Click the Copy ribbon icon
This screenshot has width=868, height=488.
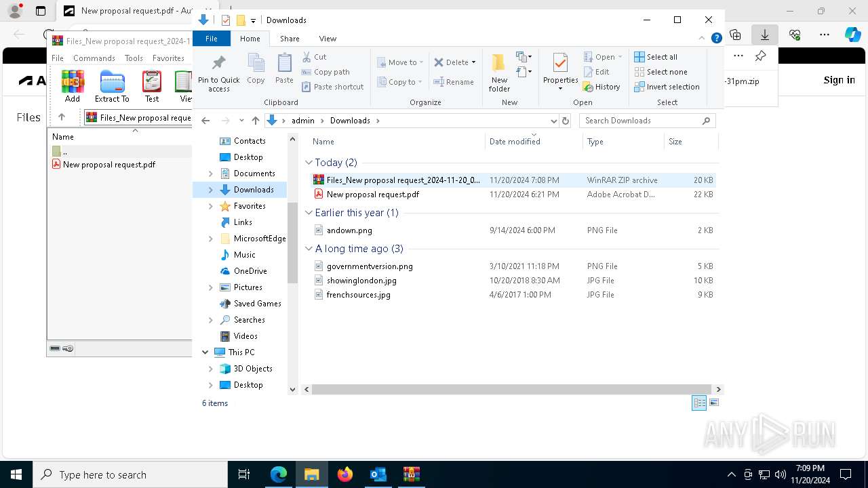click(x=256, y=68)
